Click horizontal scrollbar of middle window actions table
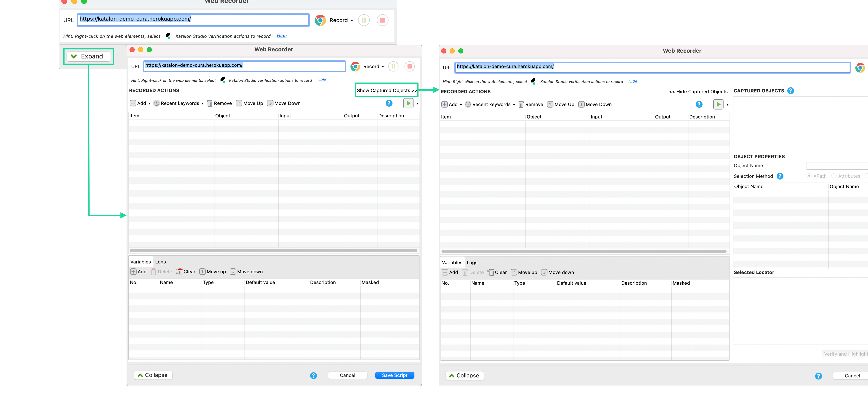 (x=273, y=250)
